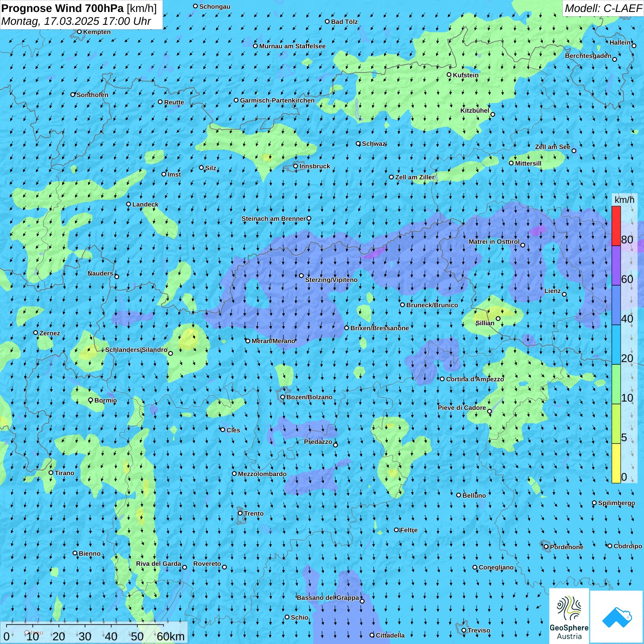Click the 'Bad Tölz' label
644x644 pixels.
[345, 22]
